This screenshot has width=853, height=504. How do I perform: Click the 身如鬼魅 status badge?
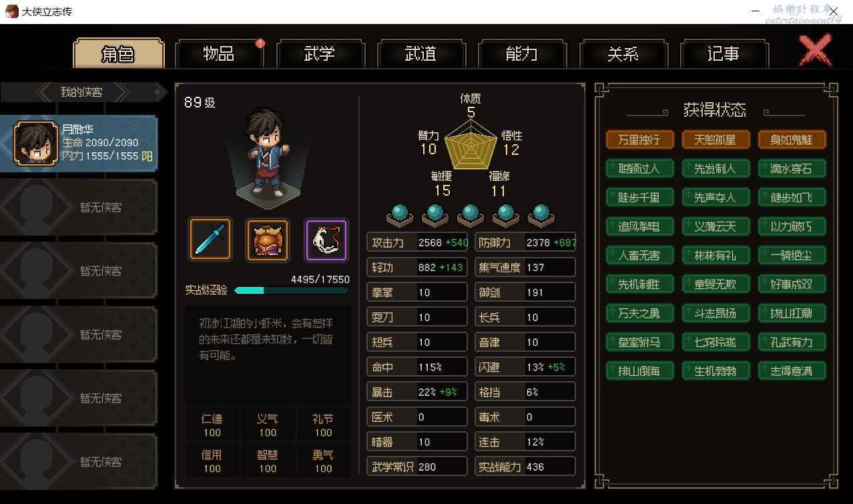click(792, 140)
